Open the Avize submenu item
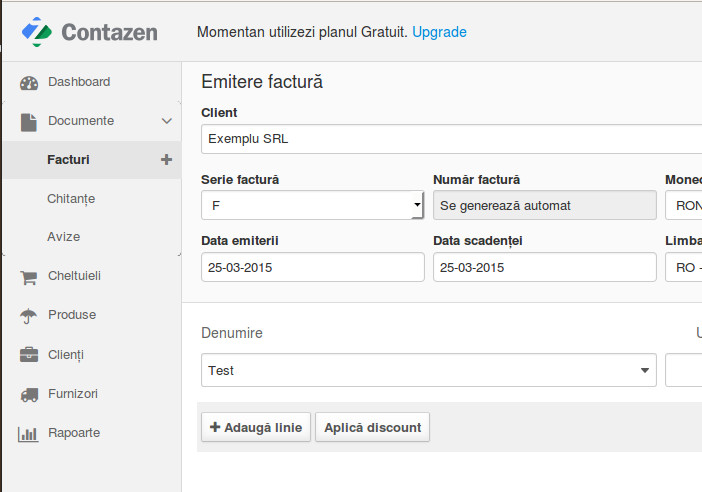This screenshot has height=492, width=702. [x=64, y=237]
